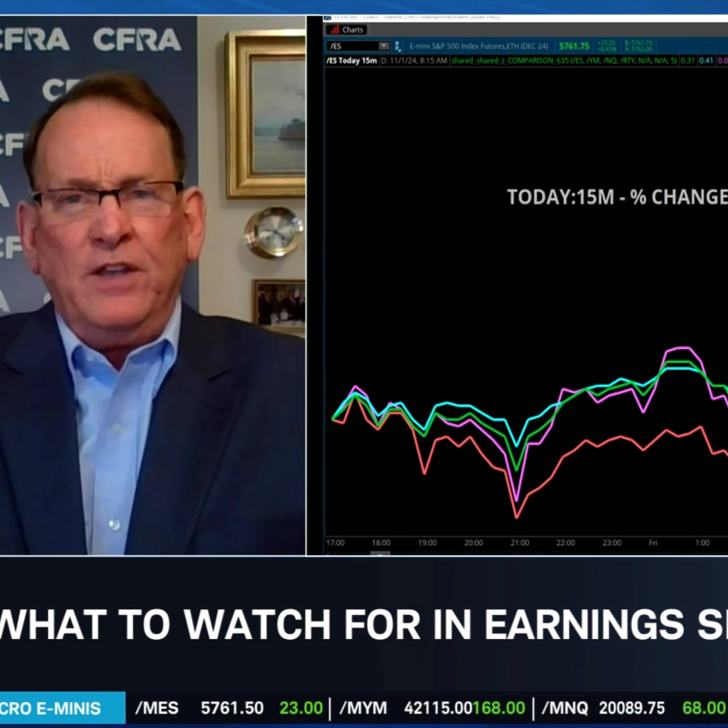Click the symbol link icon beside /ES

397,46
